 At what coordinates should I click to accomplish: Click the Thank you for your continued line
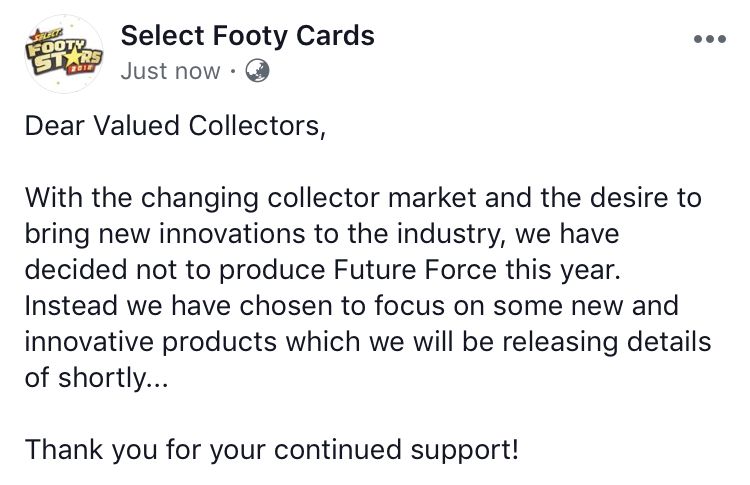tap(272, 450)
